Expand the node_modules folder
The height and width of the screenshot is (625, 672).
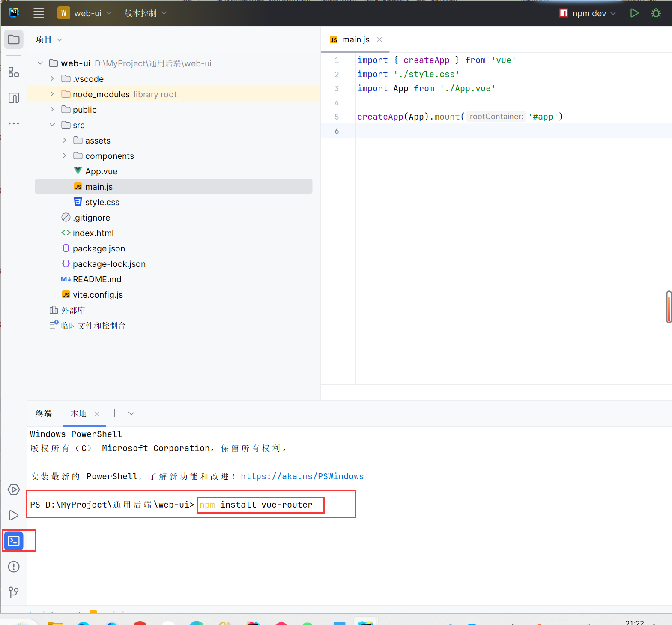52,94
